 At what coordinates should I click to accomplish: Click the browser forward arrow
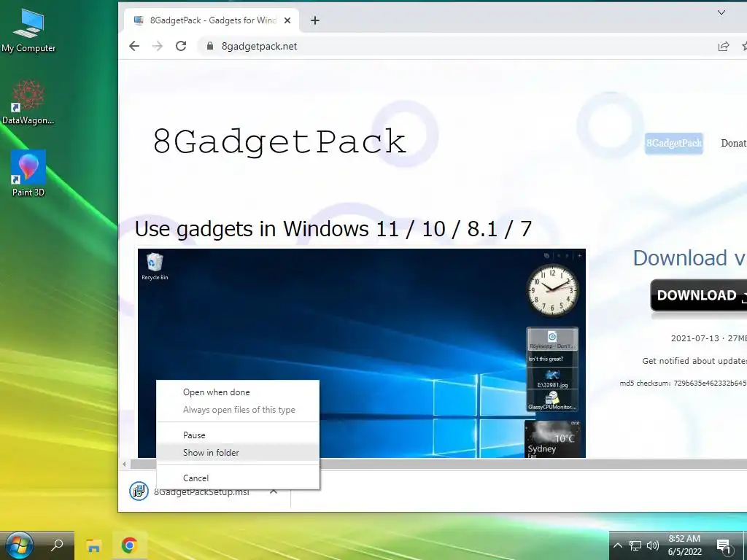[158, 46]
